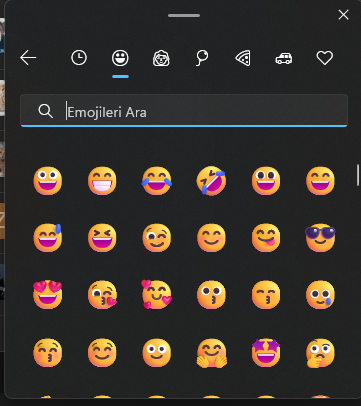Select the heart symbols category
361x406 pixels.
325,58
